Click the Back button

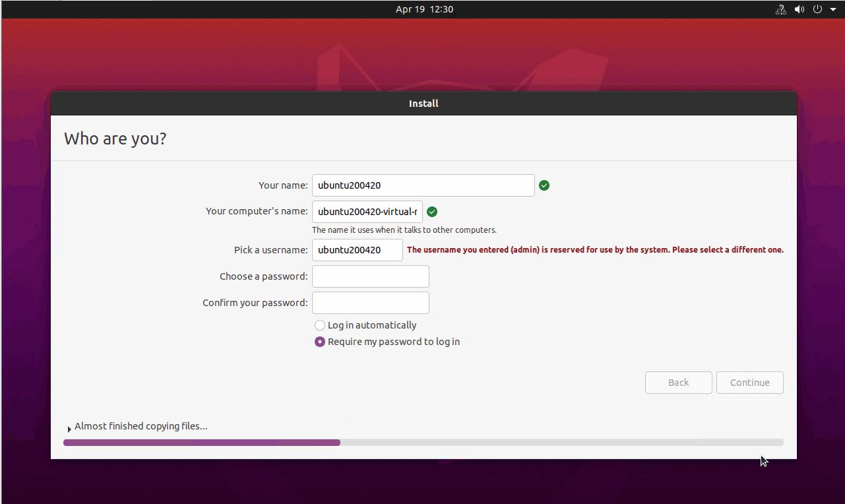click(679, 383)
